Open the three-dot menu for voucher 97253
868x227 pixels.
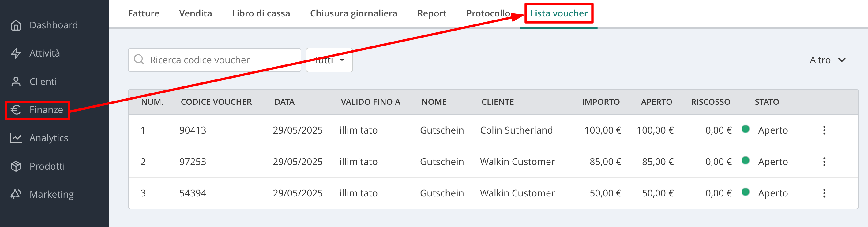824,162
